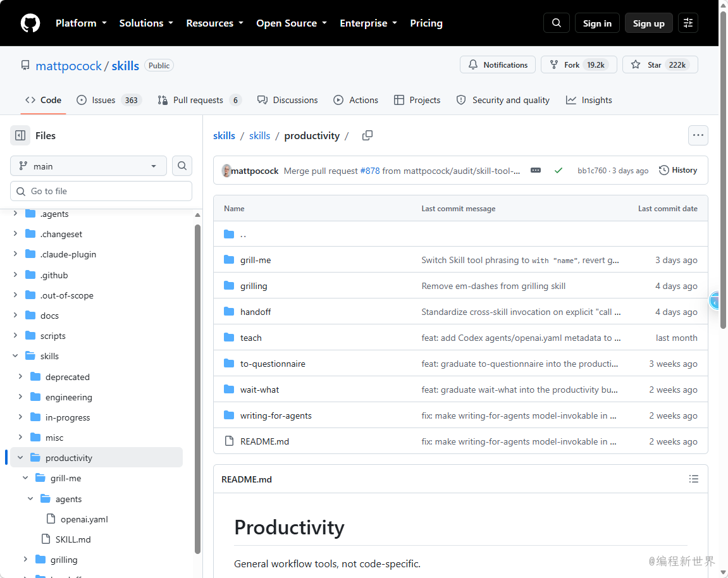Screen dimensions: 728x578
Task: Open Security and quality tab
Action: click(503, 100)
